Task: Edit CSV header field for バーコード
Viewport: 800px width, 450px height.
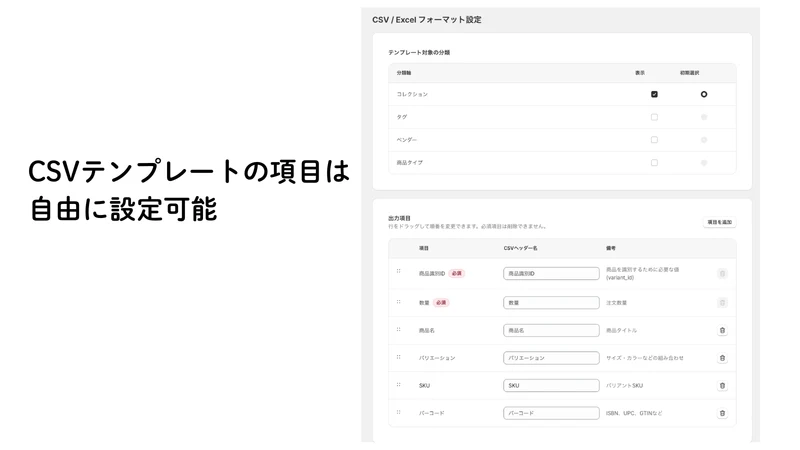Action: 551,413
